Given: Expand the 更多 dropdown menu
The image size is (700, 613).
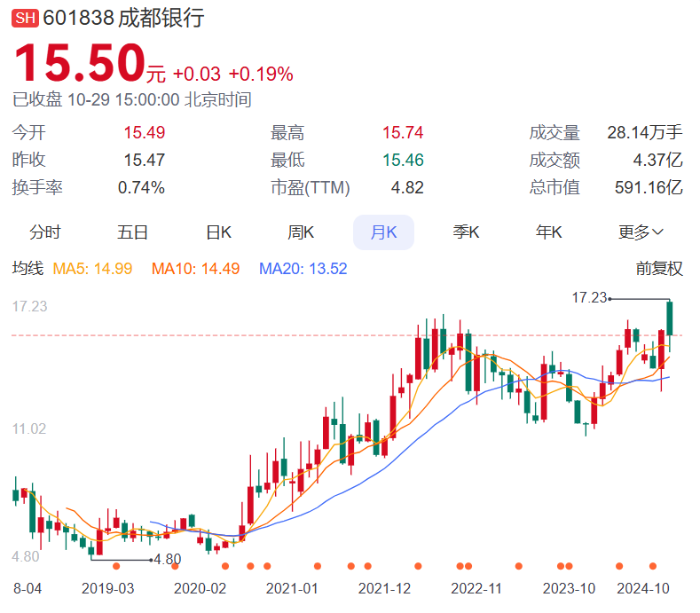Looking at the screenshot, I should [641, 232].
